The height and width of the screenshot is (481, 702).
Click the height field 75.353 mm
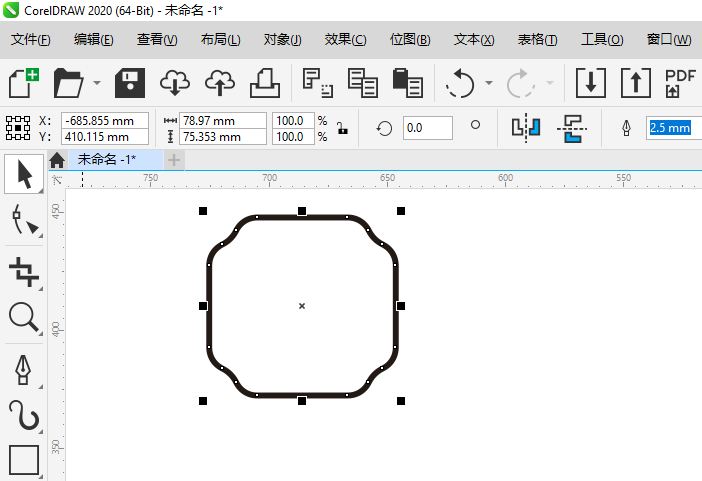223,137
